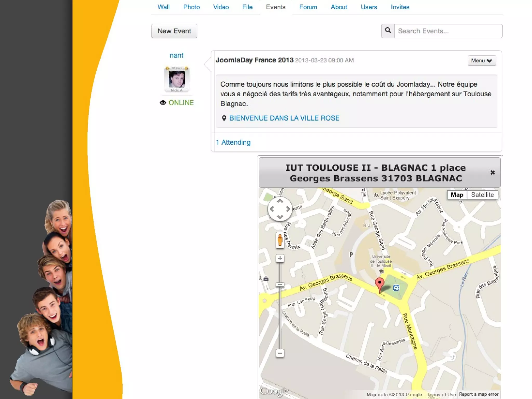The width and height of the screenshot is (532, 399).
Task: Pan the map up with arrow
Action: coord(280,201)
